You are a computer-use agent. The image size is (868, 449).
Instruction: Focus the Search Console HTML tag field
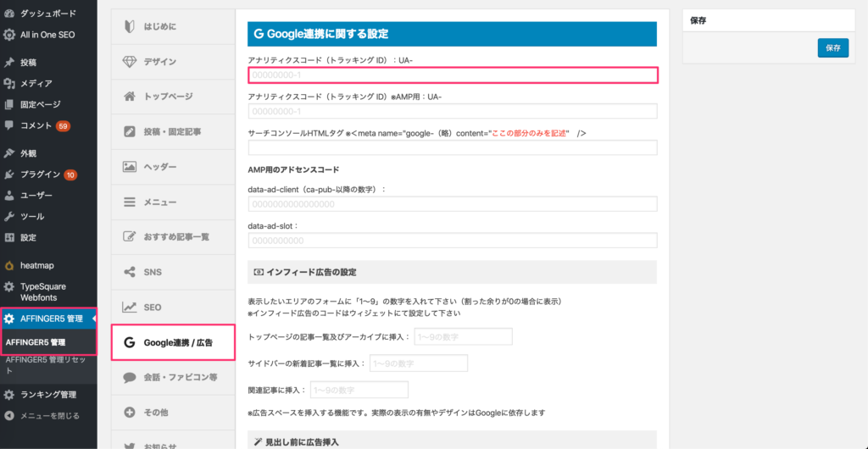click(x=453, y=147)
